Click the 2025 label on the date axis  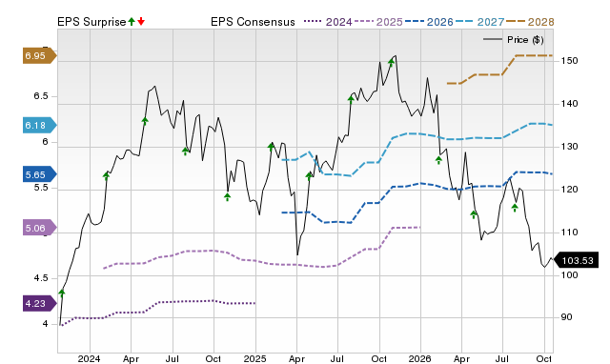point(254,358)
